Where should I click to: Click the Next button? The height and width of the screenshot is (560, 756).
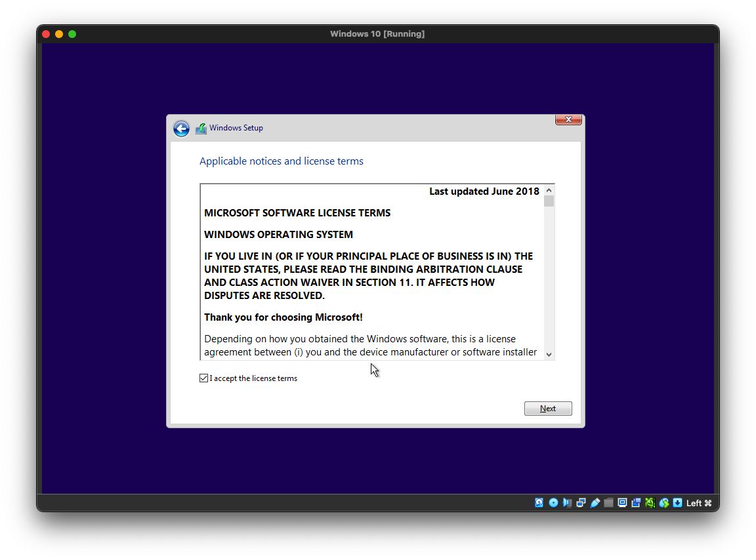[x=548, y=409]
